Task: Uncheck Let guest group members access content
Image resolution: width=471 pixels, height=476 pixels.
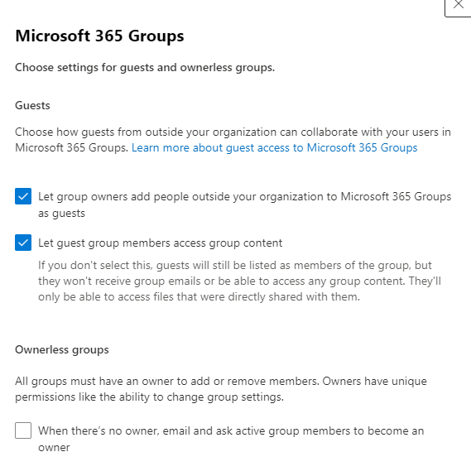Action: pyautogui.click(x=23, y=243)
